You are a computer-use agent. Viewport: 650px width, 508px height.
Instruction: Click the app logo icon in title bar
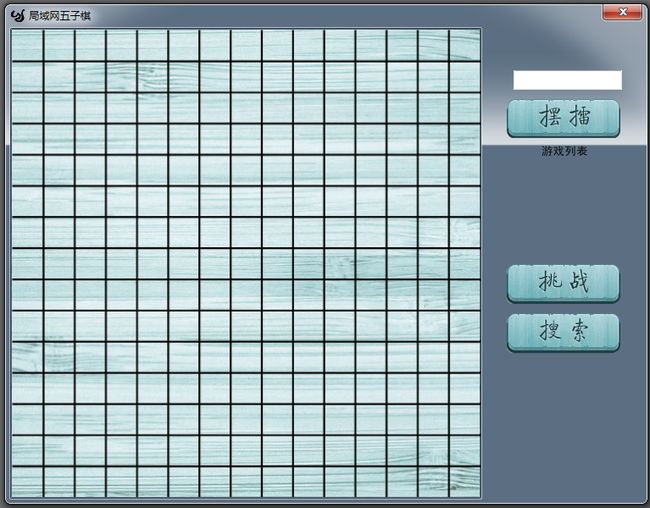(18, 16)
